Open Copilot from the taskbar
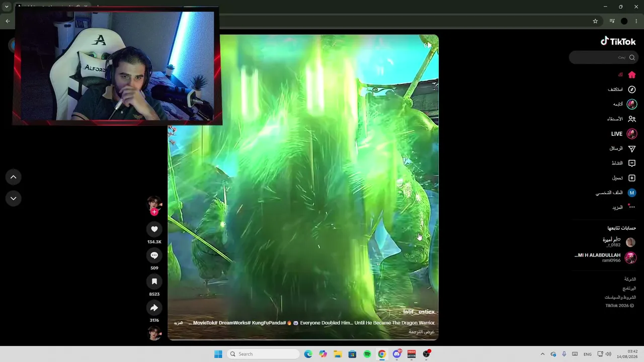644x362 pixels. coord(323,354)
